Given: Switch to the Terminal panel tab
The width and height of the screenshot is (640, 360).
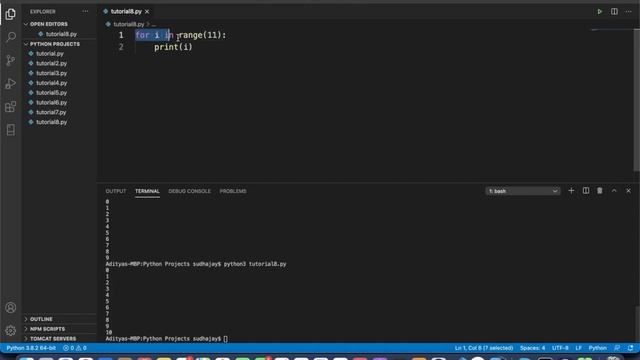Looking at the screenshot, I should pyautogui.click(x=147, y=191).
